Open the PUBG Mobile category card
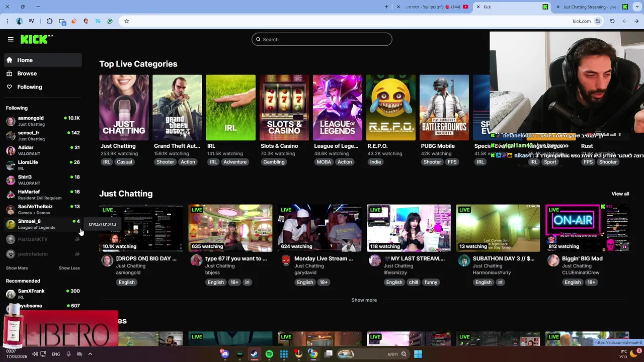Screen dimensions: 644x362 point(444,108)
